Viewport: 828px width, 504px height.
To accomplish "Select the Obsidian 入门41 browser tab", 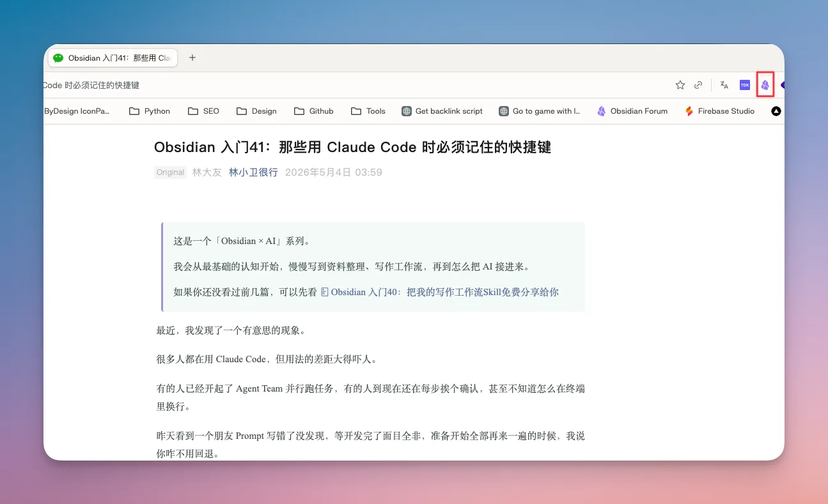I will [x=113, y=57].
